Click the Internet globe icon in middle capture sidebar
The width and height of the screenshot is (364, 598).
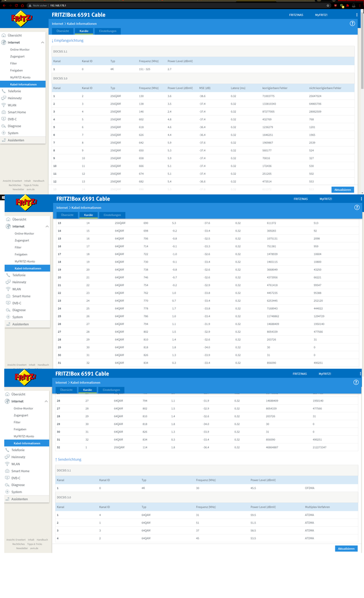pos(8,226)
